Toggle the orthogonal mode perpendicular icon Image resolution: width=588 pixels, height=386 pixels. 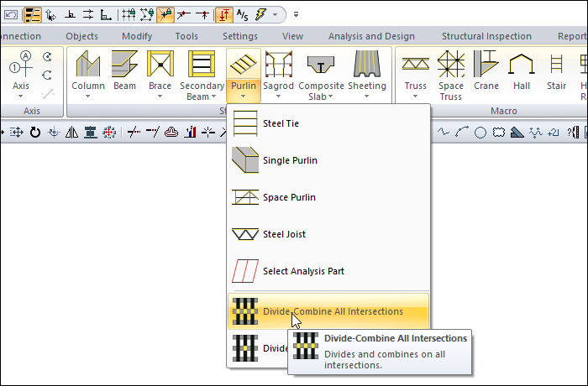pyautogui.click(x=70, y=15)
